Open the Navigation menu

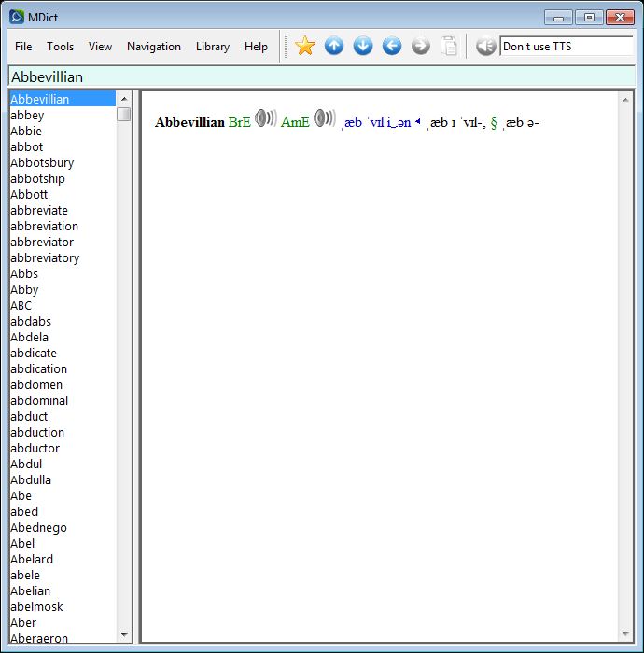[154, 47]
